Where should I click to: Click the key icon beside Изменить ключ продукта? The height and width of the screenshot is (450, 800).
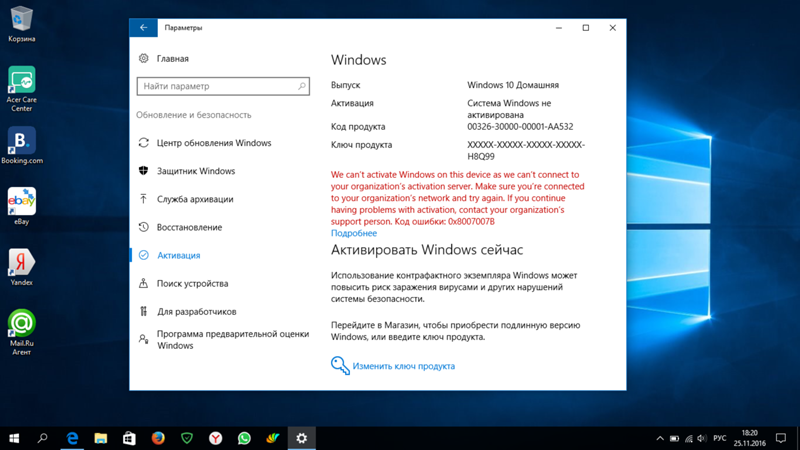click(340, 366)
